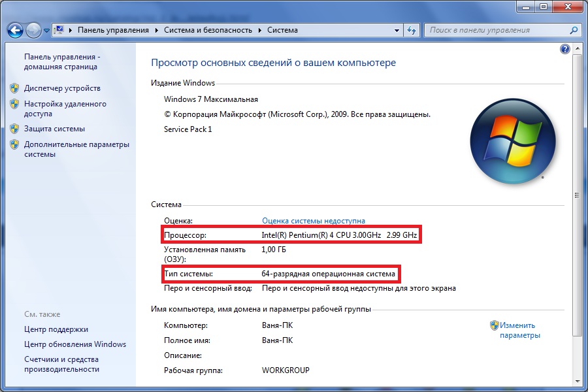
Task: Expand arrow after Система и безопасность
Action: click(260, 31)
